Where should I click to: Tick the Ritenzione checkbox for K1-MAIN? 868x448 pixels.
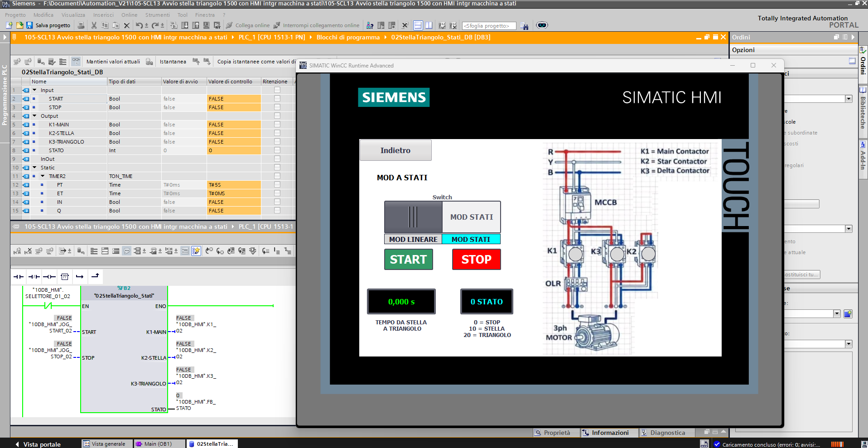coord(277,124)
